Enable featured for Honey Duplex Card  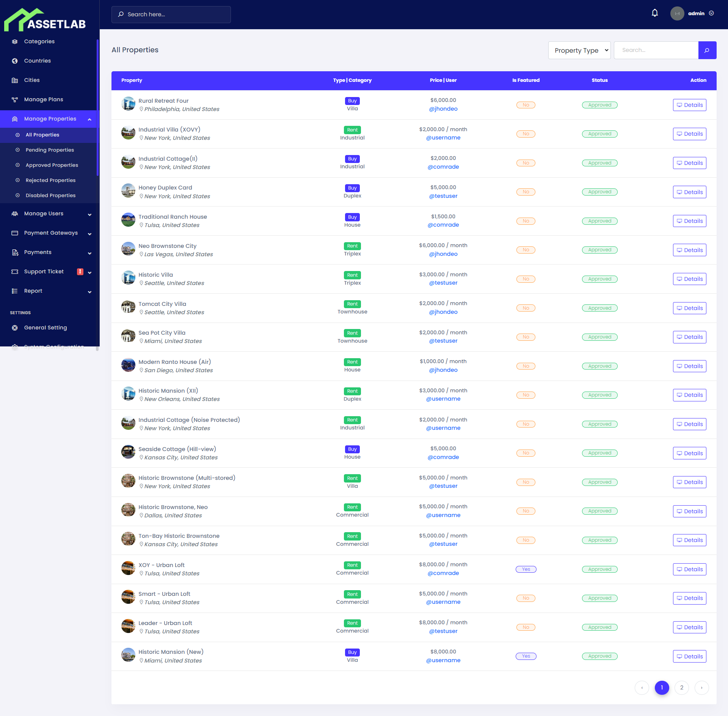pyautogui.click(x=526, y=192)
